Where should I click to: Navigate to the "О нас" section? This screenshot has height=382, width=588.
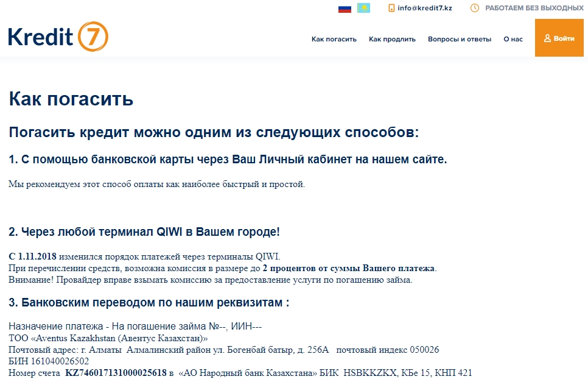click(x=513, y=39)
